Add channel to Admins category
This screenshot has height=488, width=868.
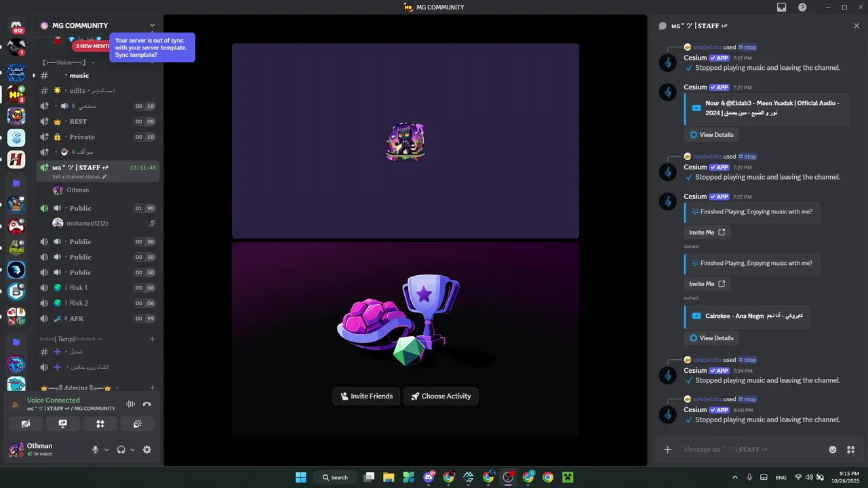pyautogui.click(x=152, y=388)
